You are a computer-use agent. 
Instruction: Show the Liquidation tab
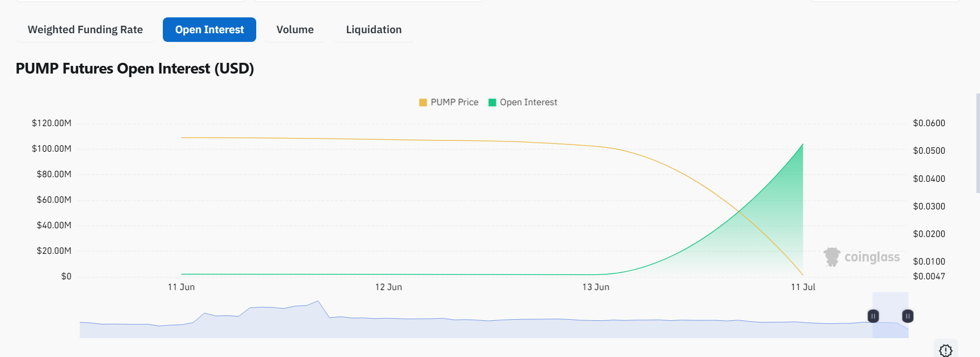point(374,30)
